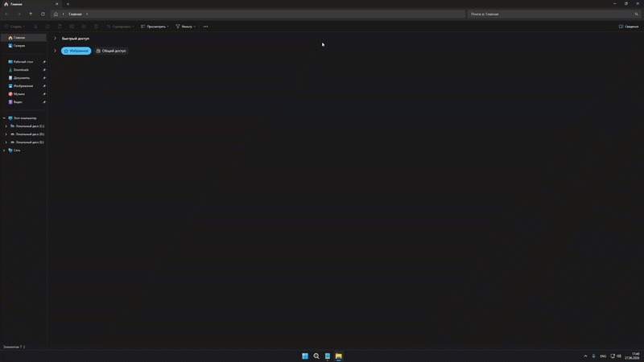Screen dimensions: 644x362
Task: Click pin icon next to Музыка
Action: pos(44,94)
